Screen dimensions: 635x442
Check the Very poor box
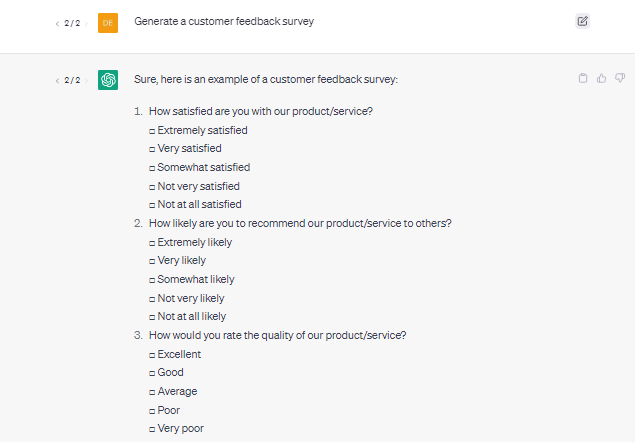coord(152,429)
